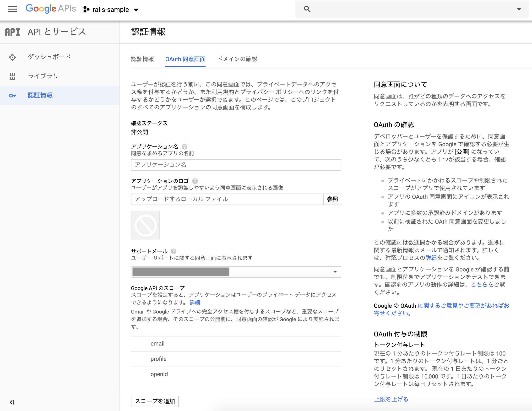Switch to the 認証情報 tab
Image resolution: width=532 pixels, height=411 pixels.
pos(142,59)
